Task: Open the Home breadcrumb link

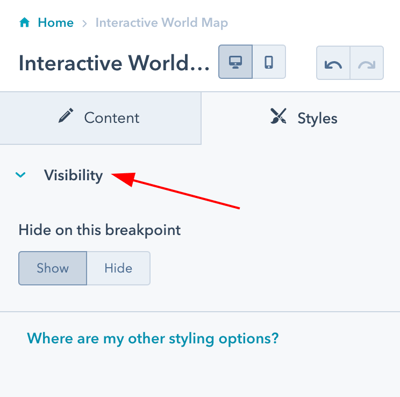Action: (x=56, y=23)
